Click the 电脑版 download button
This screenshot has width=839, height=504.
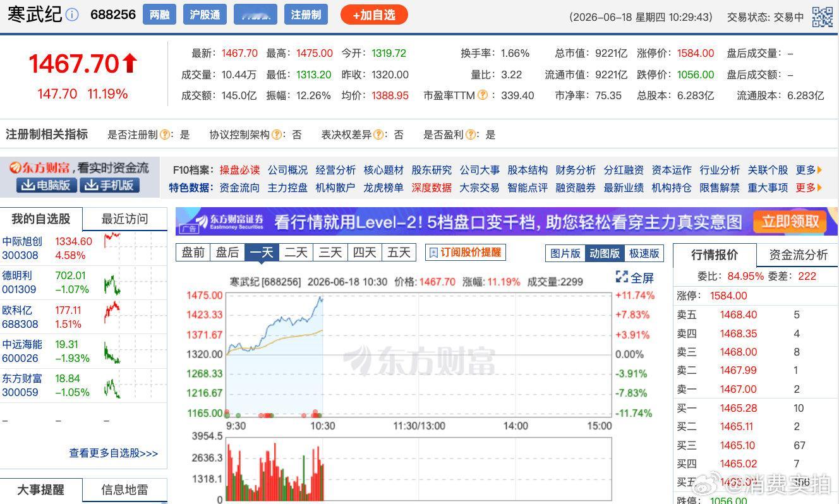pos(47,185)
